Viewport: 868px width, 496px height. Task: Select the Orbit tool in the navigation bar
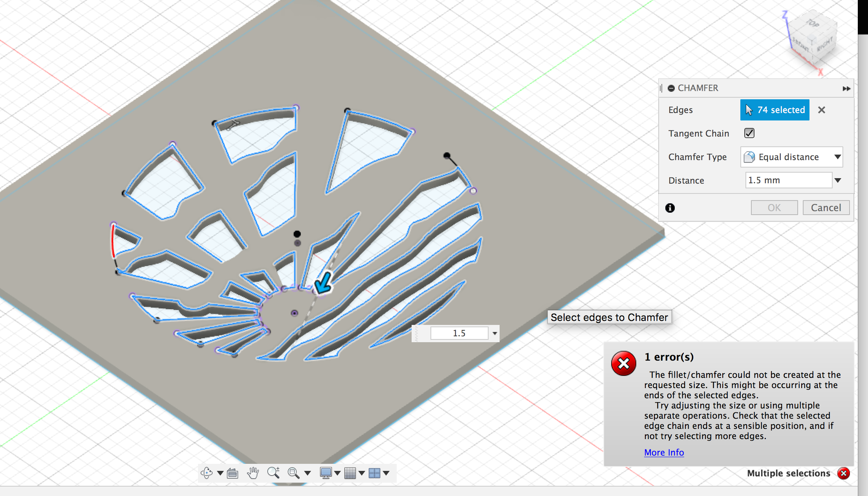207,473
